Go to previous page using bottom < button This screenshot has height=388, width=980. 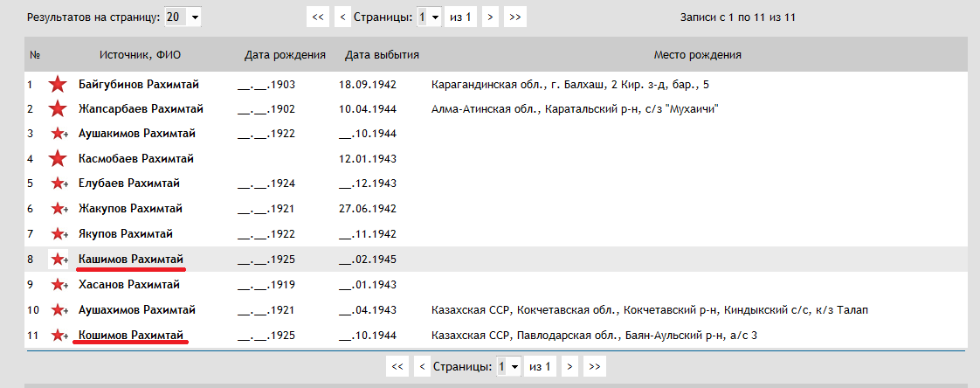[x=422, y=367]
